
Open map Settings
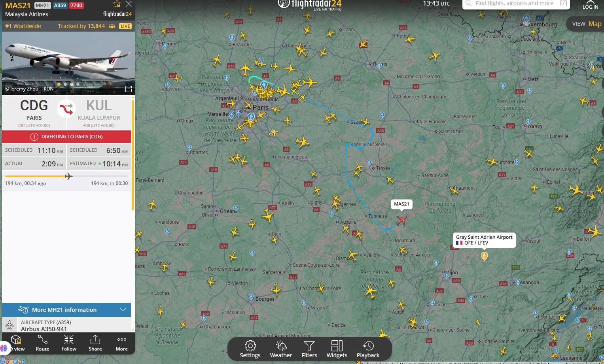(250, 349)
